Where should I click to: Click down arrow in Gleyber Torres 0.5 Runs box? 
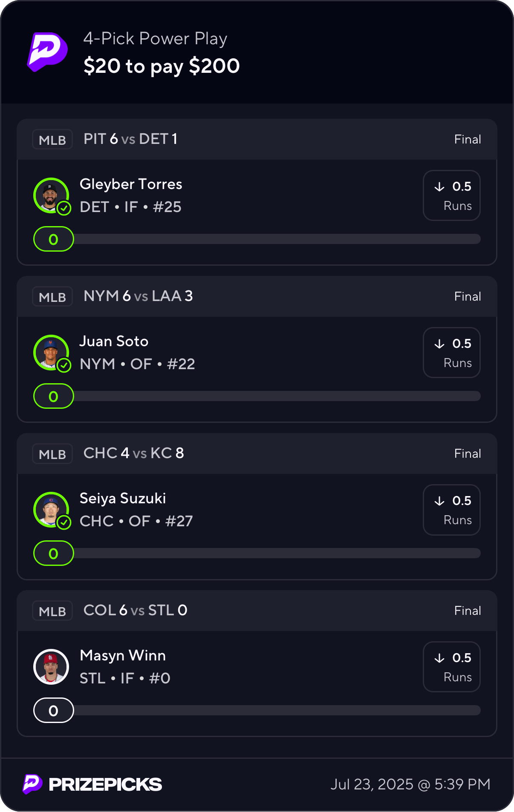coord(439,187)
